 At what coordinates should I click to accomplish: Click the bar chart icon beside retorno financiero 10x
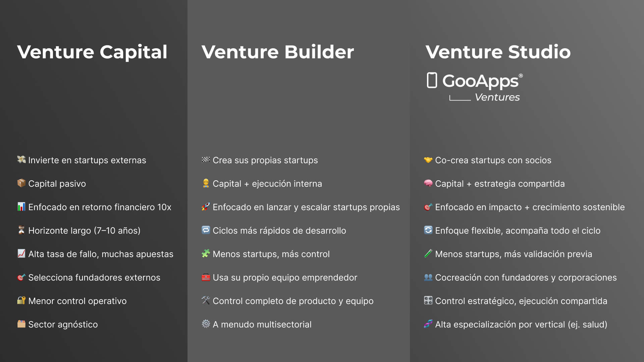click(21, 207)
